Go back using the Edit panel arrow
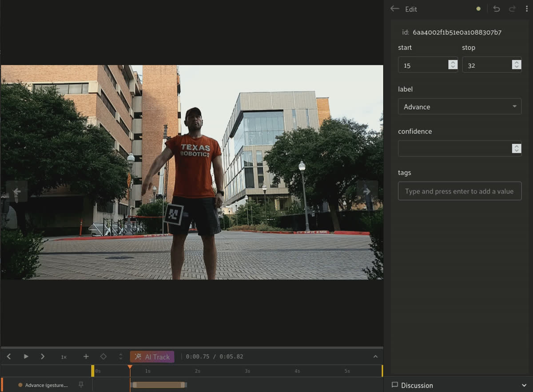Viewport: 533px width, 392px height. [394, 9]
